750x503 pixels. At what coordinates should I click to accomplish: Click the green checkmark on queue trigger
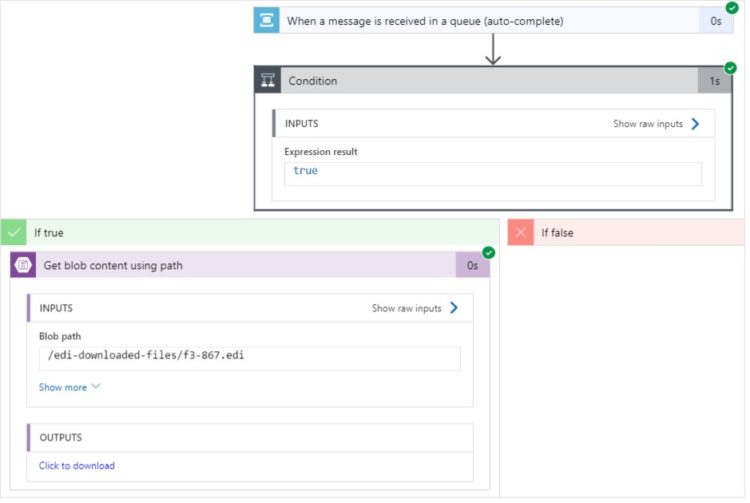(732, 8)
